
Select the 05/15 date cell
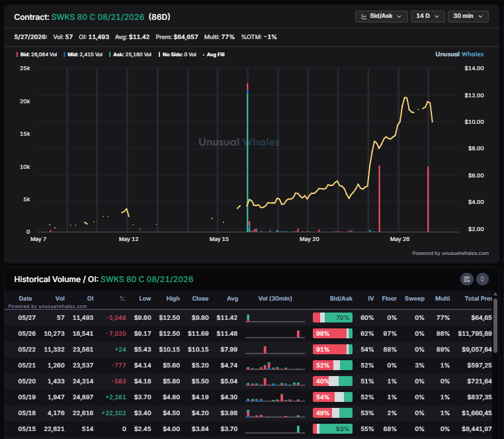coord(27,428)
